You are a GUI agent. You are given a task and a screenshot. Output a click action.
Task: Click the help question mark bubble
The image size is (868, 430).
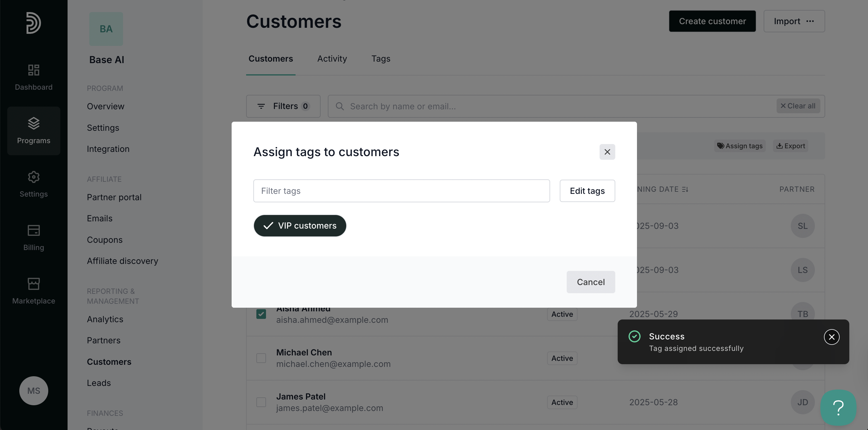click(838, 408)
